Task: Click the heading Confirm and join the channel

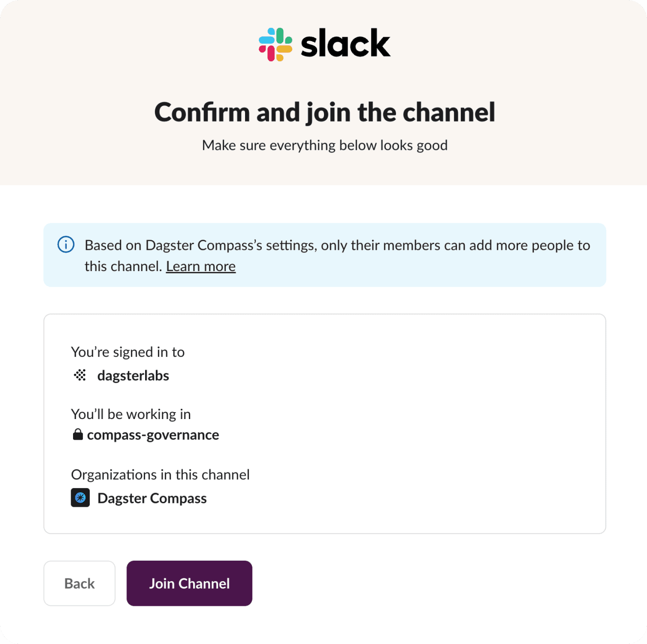Action: [324, 112]
